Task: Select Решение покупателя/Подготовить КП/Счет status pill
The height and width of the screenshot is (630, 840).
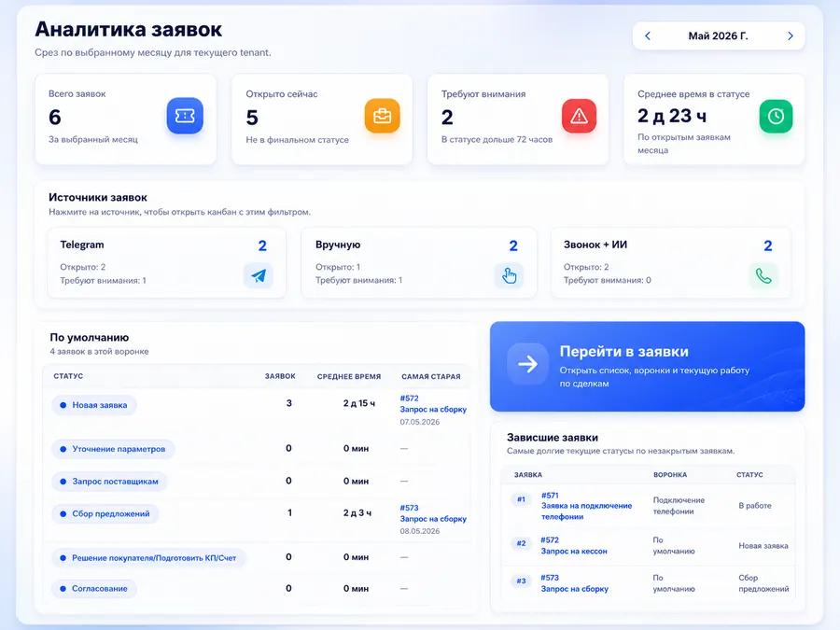Action: [x=148, y=558]
